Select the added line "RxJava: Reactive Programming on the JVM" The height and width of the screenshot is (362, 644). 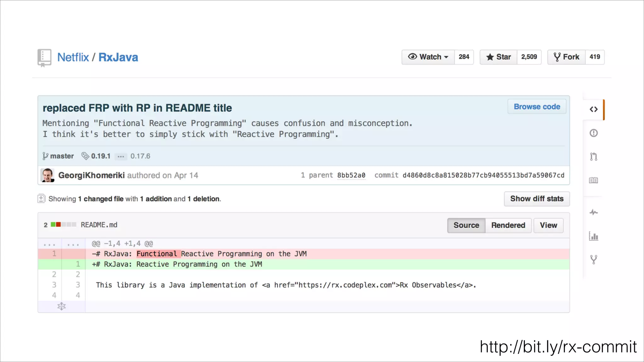[303, 264]
